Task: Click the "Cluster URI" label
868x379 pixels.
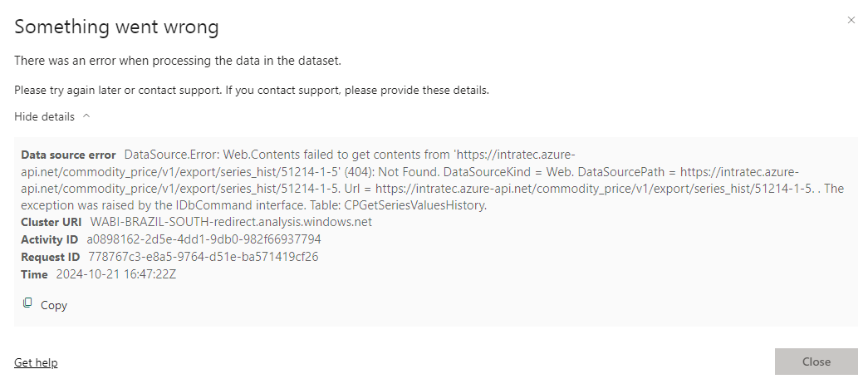Action: (51, 223)
